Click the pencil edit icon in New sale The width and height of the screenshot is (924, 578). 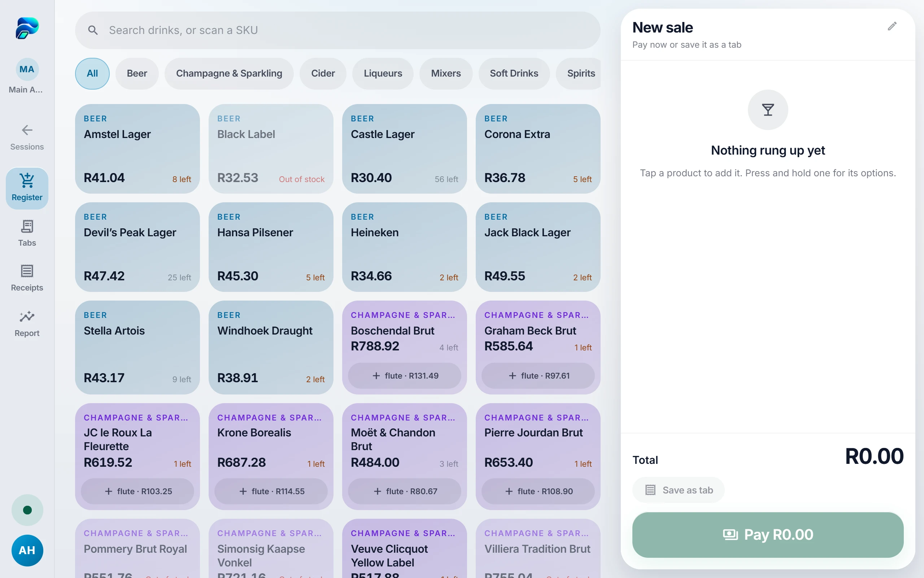[892, 26]
